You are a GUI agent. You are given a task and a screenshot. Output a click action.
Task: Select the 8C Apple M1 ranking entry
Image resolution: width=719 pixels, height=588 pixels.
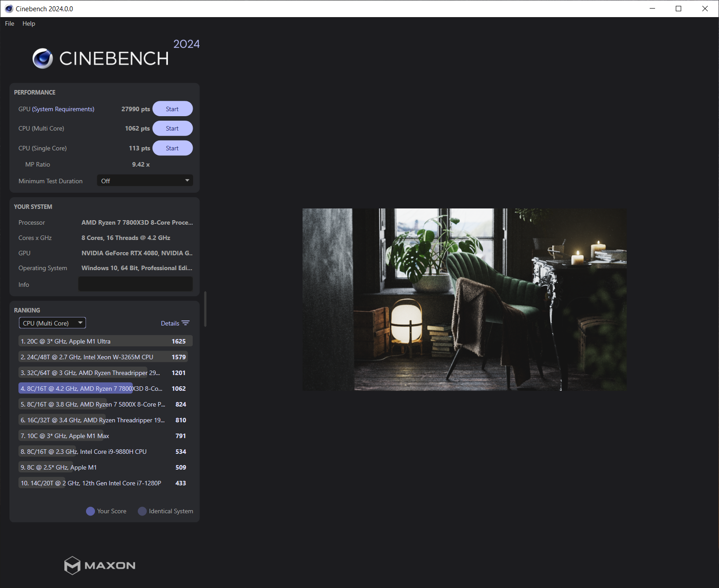[x=105, y=467]
